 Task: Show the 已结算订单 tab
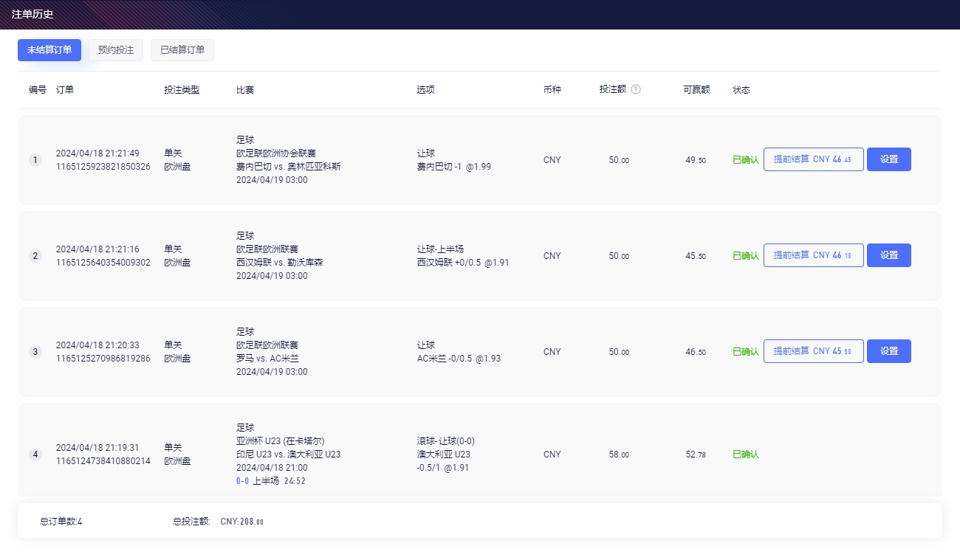(182, 50)
